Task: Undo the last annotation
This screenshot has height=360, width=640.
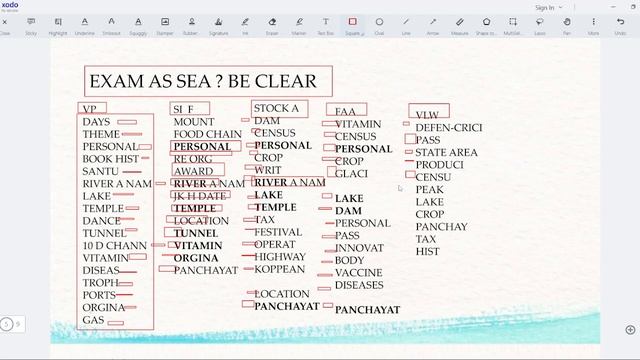Action: coord(620,25)
